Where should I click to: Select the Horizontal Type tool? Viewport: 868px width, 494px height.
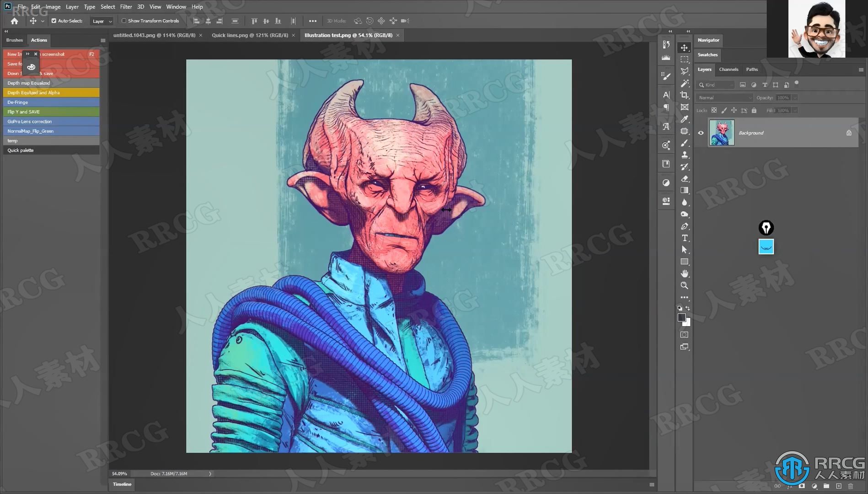tap(684, 238)
